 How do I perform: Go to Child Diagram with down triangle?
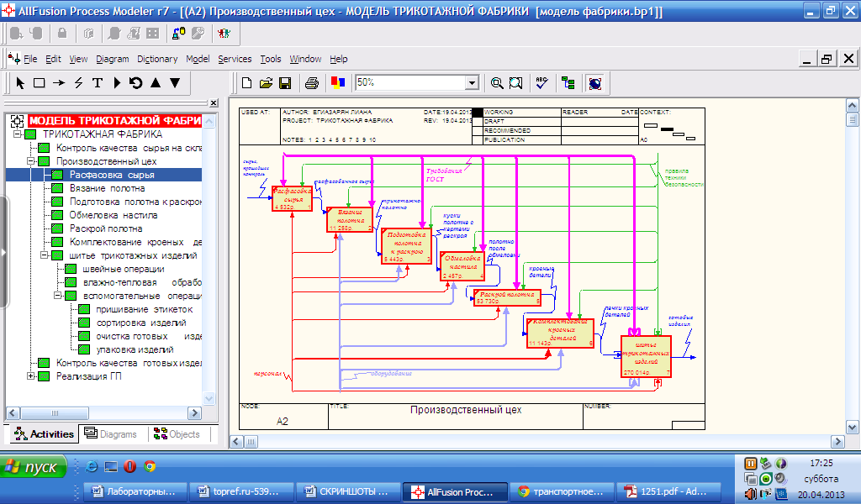point(175,83)
